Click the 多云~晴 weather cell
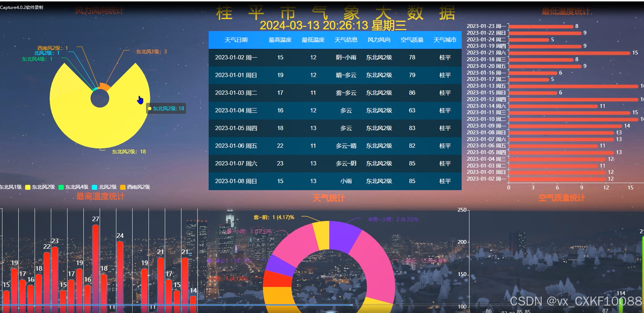The width and height of the screenshot is (644, 313). point(346,146)
